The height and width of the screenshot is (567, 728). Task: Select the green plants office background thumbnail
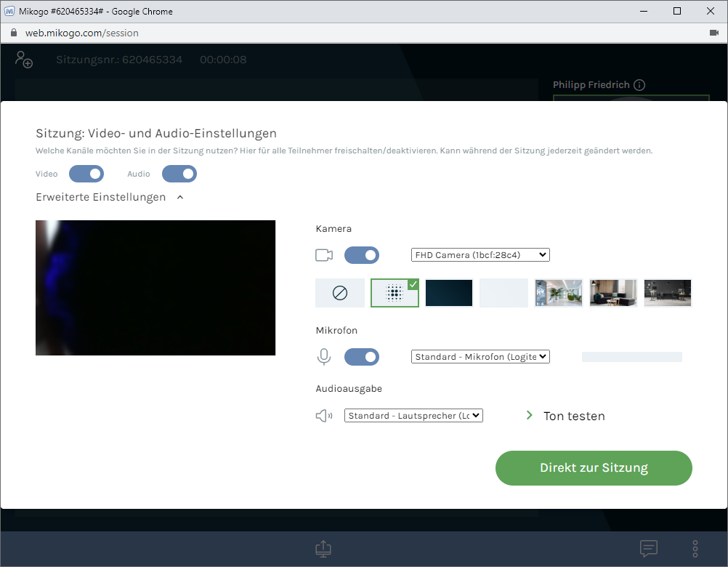559,293
